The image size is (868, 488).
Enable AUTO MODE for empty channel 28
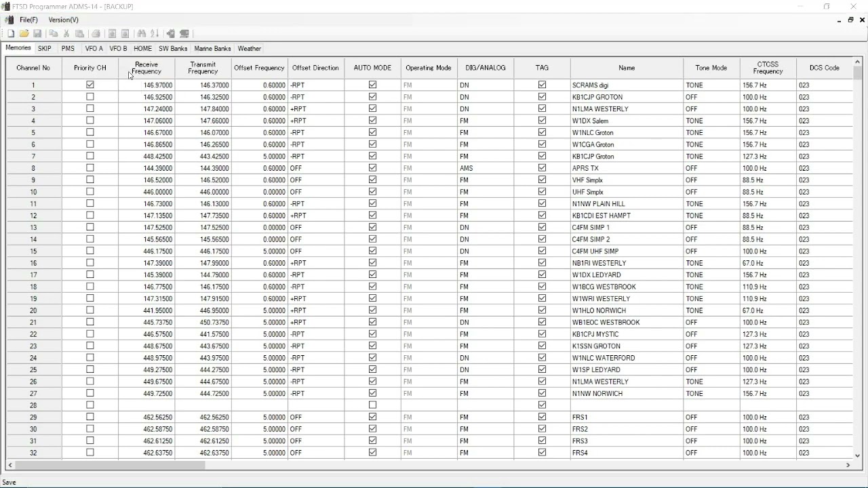point(372,405)
